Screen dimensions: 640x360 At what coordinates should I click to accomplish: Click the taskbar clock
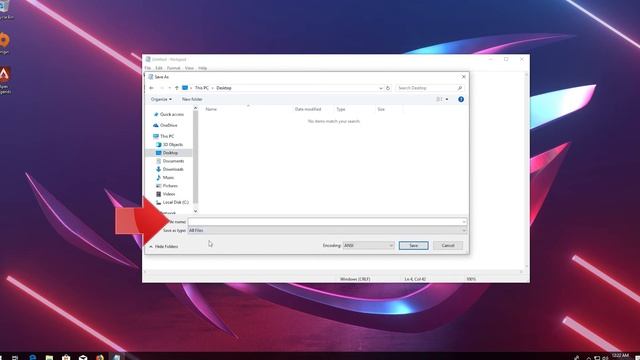click(x=621, y=356)
